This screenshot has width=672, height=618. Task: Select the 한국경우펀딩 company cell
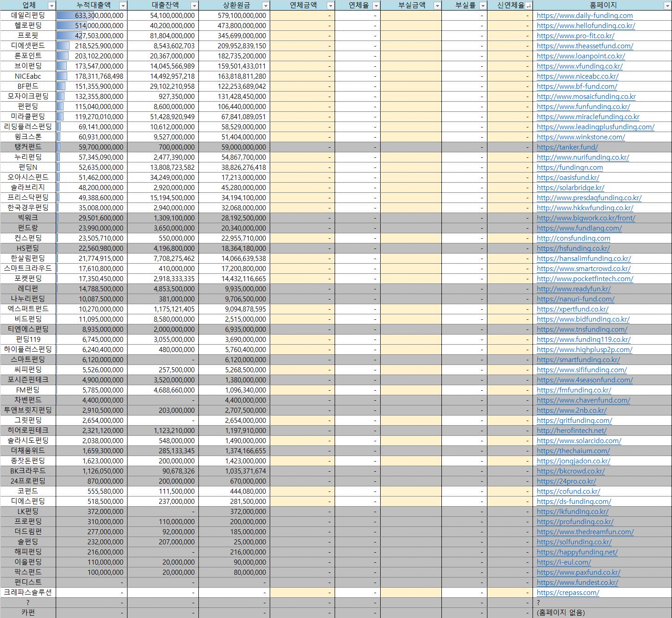click(x=28, y=208)
